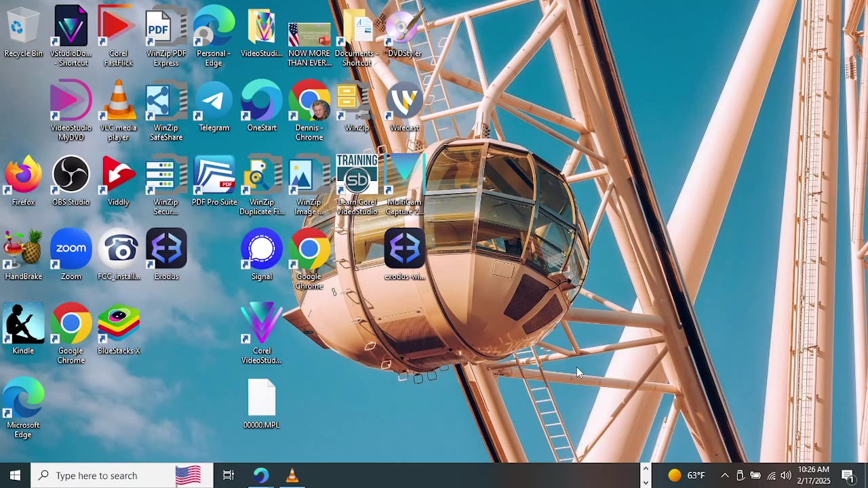
Task: Open the Windows Start menu
Action: (16, 475)
